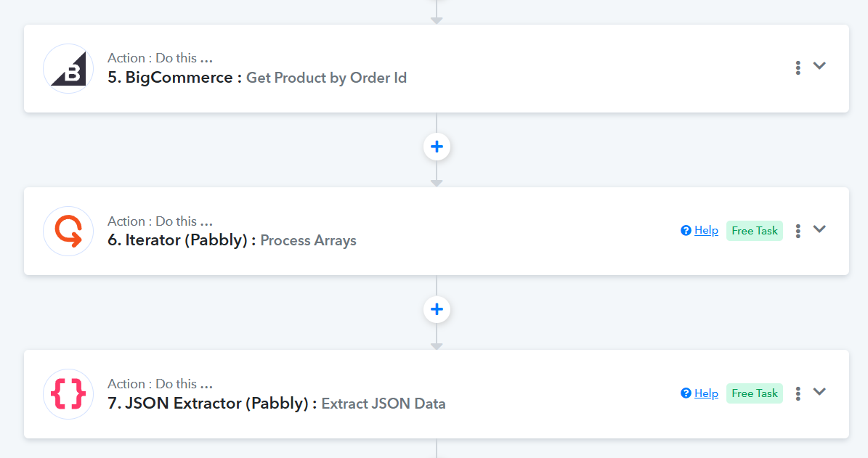This screenshot has width=868, height=458.
Task: Select the "Extract JSON Data" step title
Action: tap(384, 404)
